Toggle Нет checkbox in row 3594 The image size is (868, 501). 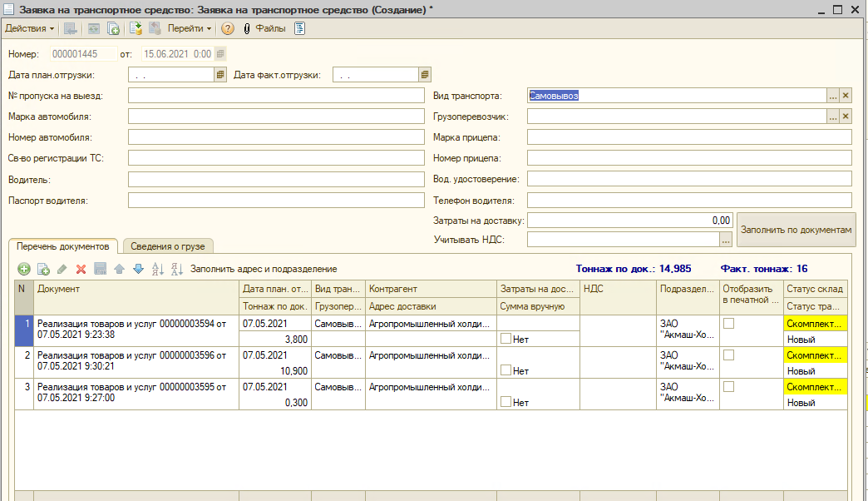tap(506, 338)
